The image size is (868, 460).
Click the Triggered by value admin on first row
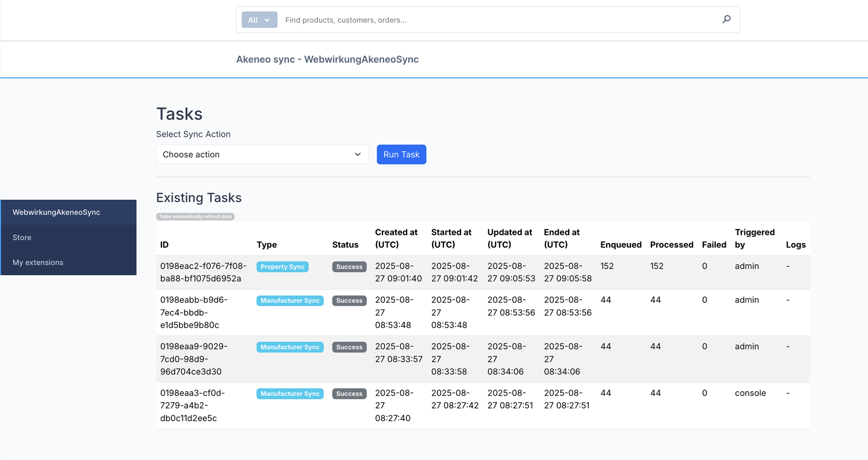747,266
